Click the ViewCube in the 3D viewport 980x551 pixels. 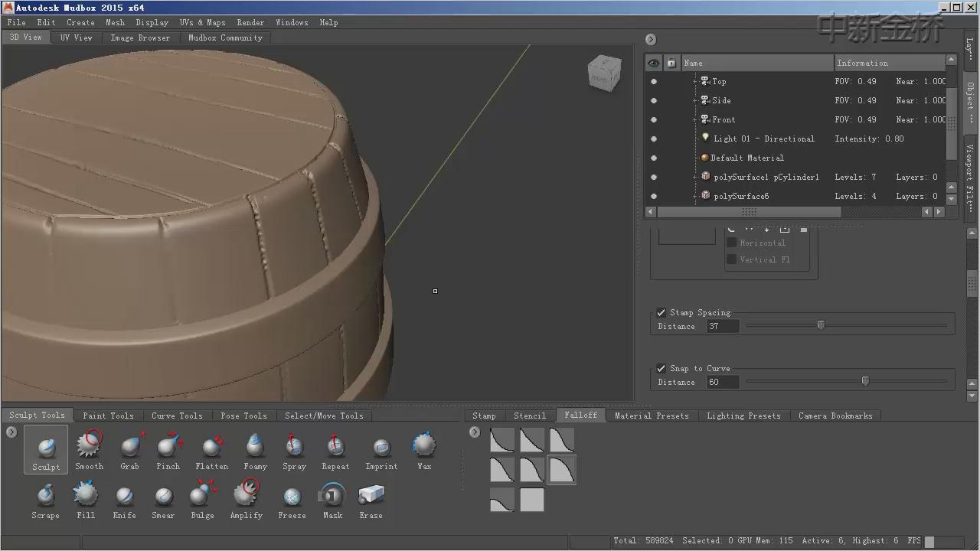pos(603,73)
